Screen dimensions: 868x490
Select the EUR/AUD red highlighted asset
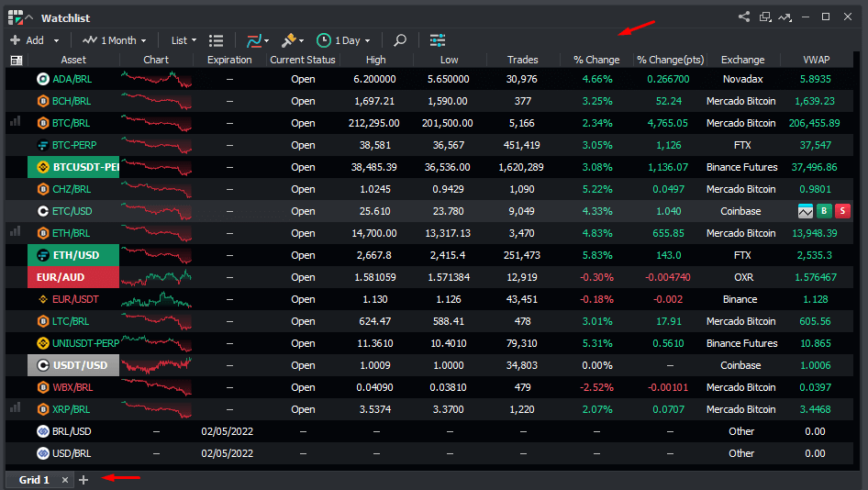pos(73,277)
